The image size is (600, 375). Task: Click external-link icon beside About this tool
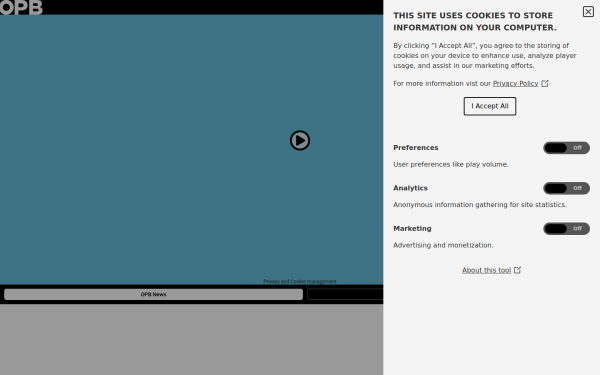(517, 270)
